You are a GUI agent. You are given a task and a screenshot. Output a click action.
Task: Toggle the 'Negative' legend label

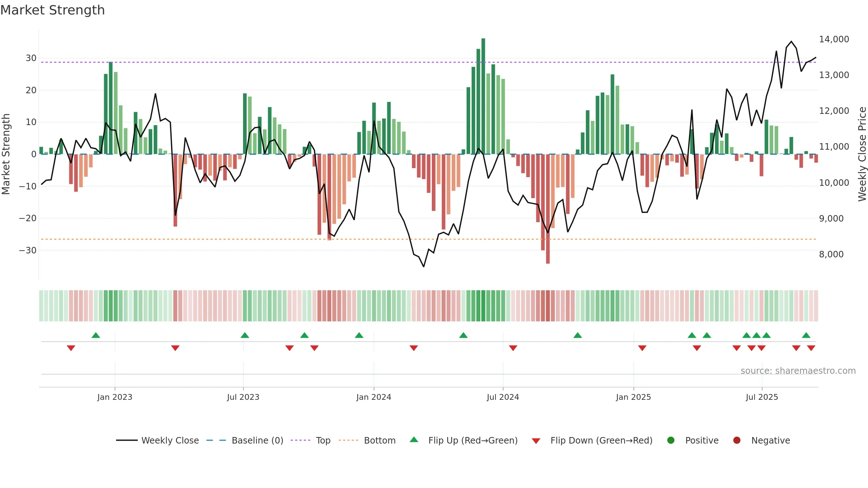pyautogui.click(x=771, y=440)
